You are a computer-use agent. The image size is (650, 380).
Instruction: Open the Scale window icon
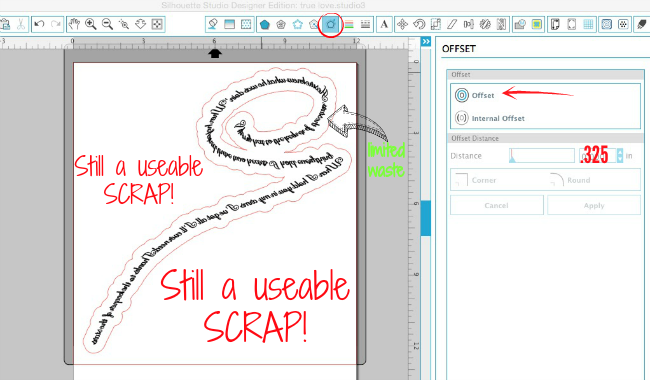point(435,24)
